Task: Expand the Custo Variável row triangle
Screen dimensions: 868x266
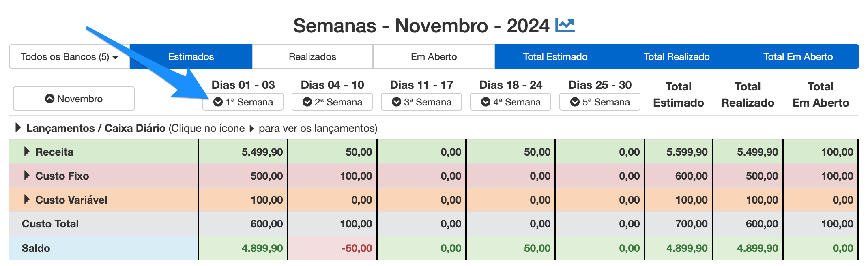Action: click(x=27, y=199)
